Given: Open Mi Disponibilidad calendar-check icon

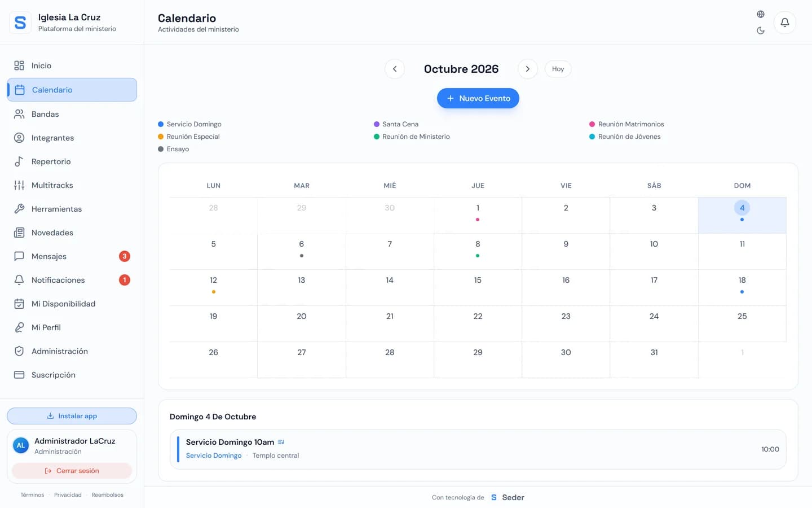Looking at the screenshot, I should point(19,304).
